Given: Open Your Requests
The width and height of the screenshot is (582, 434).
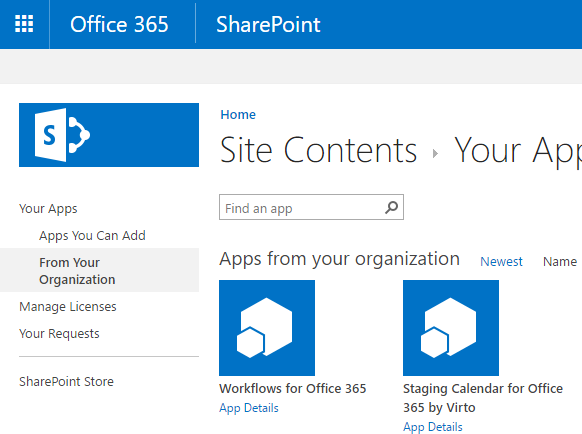Looking at the screenshot, I should [x=59, y=333].
